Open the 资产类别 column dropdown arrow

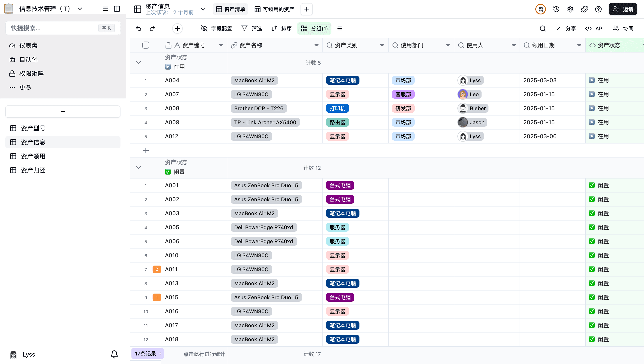click(x=382, y=45)
